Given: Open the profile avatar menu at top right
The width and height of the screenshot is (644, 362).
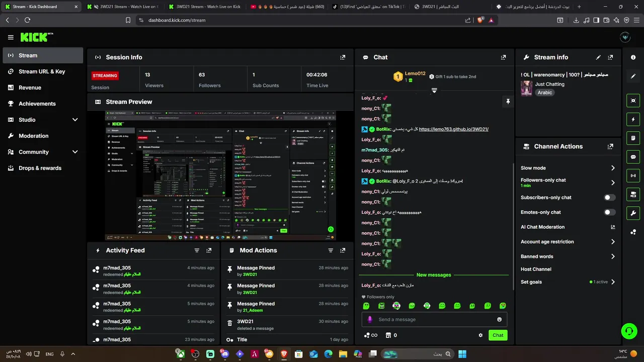Looking at the screenshot, I should [625, 37].
